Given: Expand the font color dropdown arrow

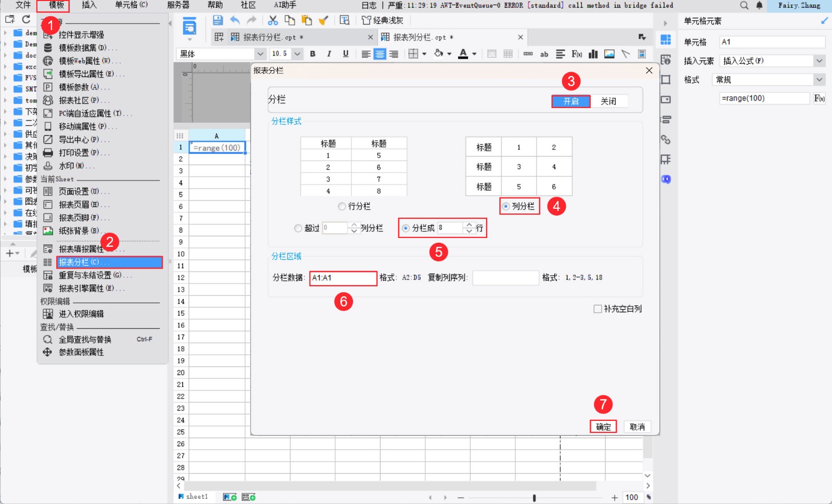Looking at the screenshot, I should tap(474, 54).
